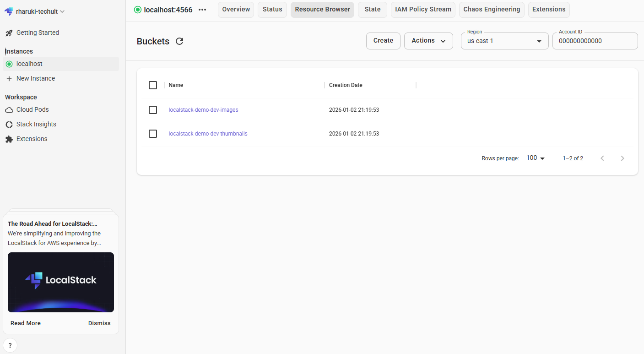The width and height of the screenshot is (644, 354).
Task: Click the LocalStack logo beside rharuki-techult
Action: (x=9, y=11)
